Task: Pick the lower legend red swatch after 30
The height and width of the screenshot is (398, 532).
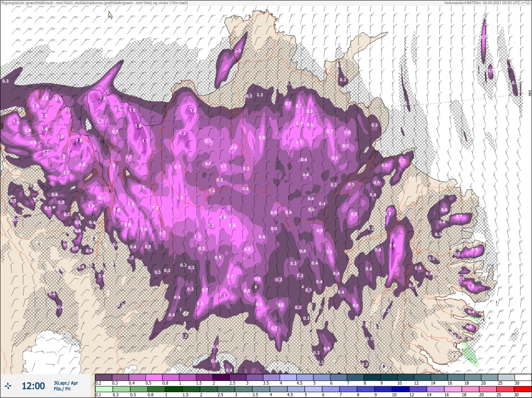Action: 523,389
